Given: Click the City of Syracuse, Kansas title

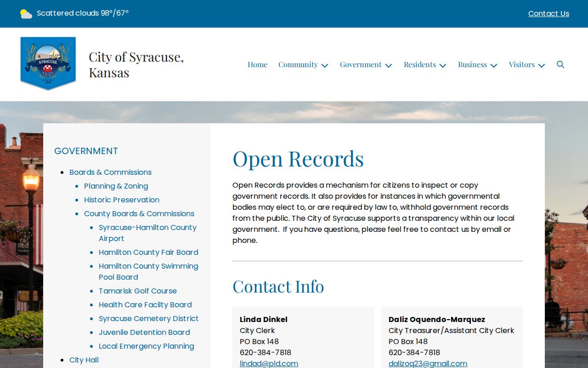Looking at the screenshot, I should point(136,64).
